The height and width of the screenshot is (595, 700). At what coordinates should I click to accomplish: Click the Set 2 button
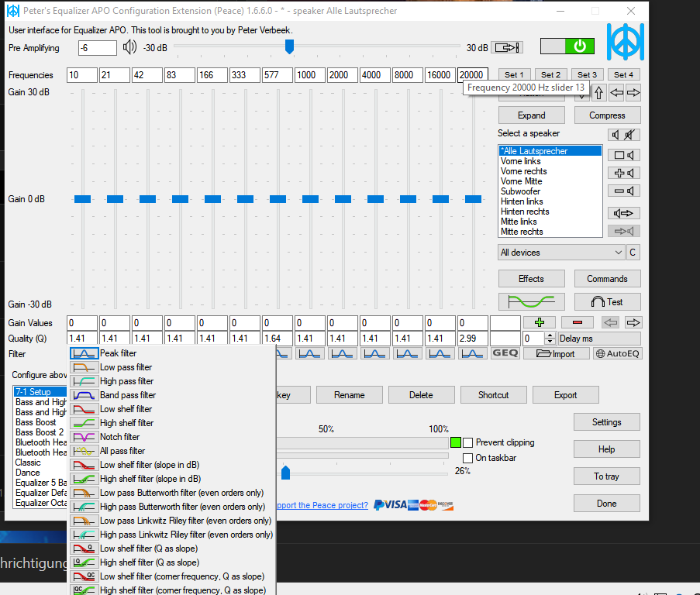click(x=550, y=74)
